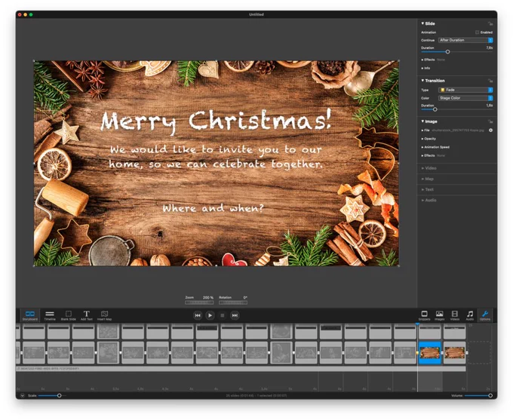The image size is (513, 420).
Task: Click the 'Where and when?' text
Action: [213, 208]
